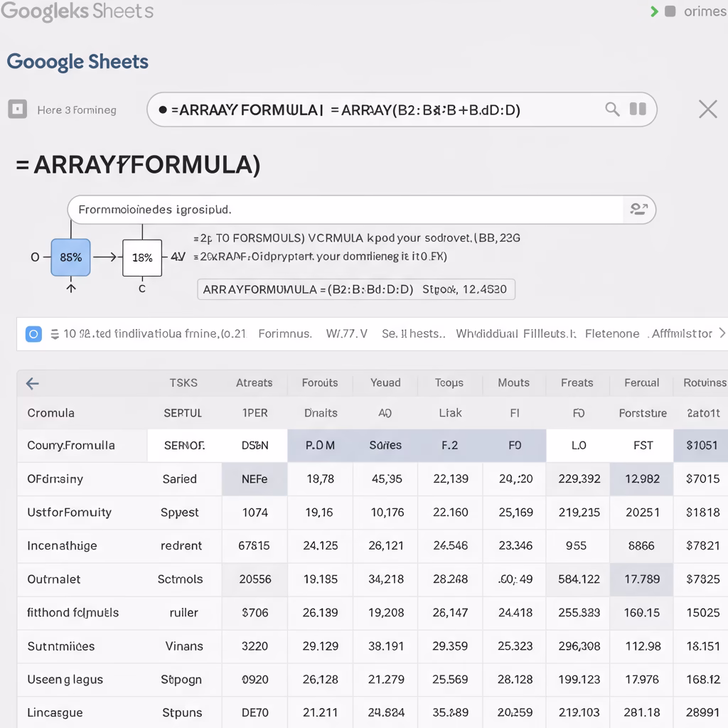This screenshot has width=728, height=728.
Task: Click the 199.123 cell
Action: (x=579, y=680)
